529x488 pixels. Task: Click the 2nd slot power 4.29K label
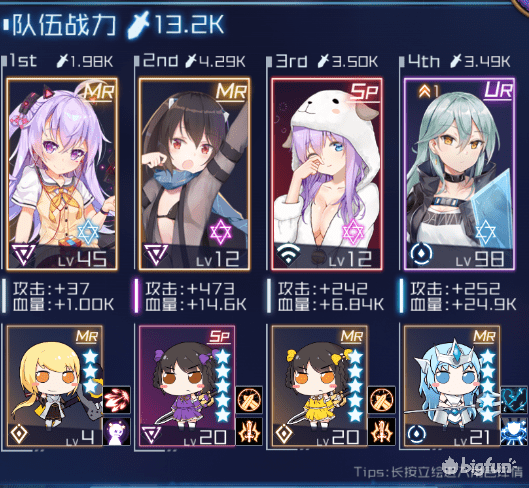click(x=216, y=61)
